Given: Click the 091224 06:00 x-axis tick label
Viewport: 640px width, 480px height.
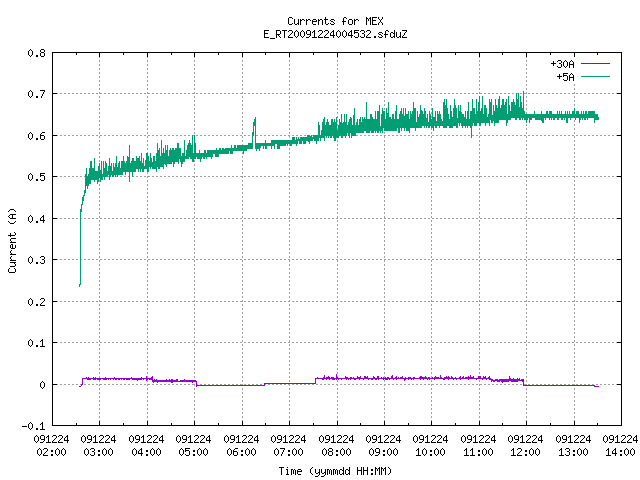Looking at the screenshot, I should pyautogui.click(x=241, y=446).
